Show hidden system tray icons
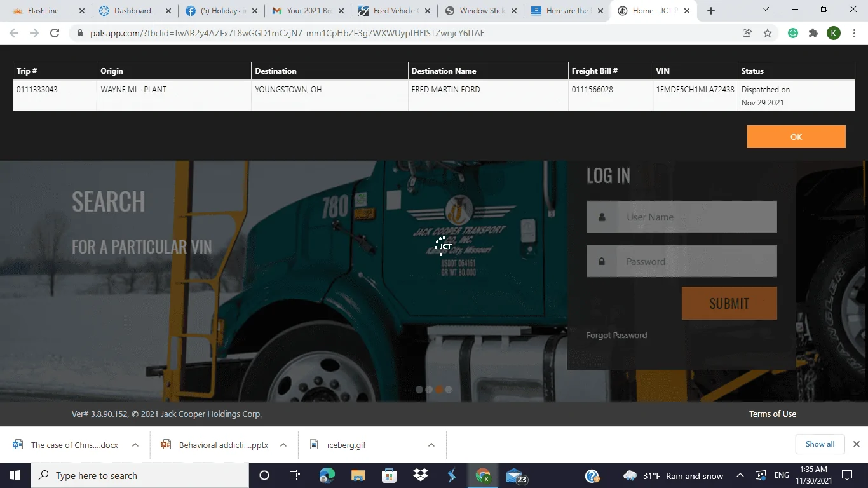This screenshot has height=488, width=868. 740,475
